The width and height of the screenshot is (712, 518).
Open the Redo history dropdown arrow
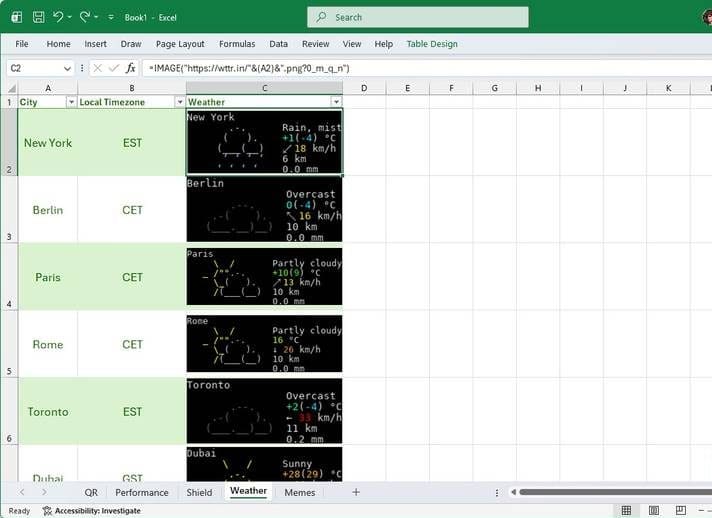coord(96,17)
